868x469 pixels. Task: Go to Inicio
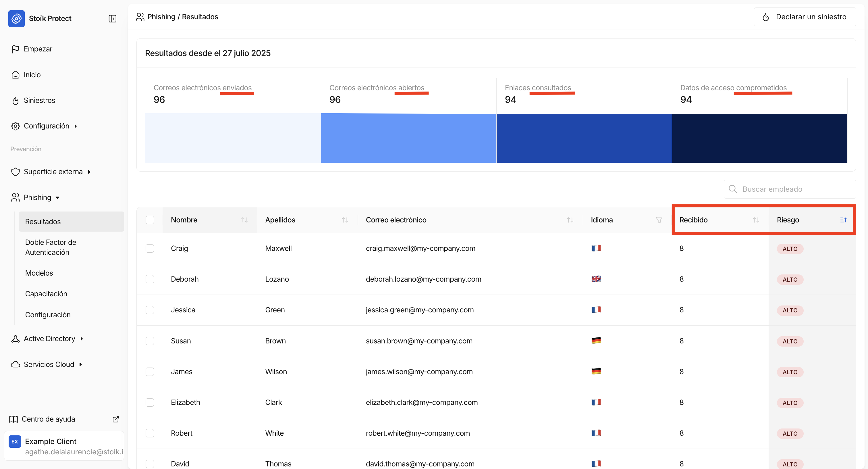(x=32, y=75)
